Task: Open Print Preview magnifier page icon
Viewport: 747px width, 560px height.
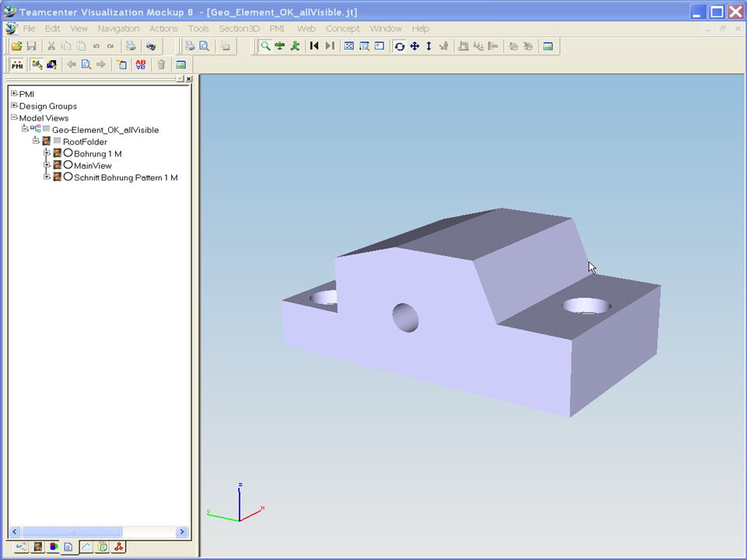Action: tap(205, 46)
